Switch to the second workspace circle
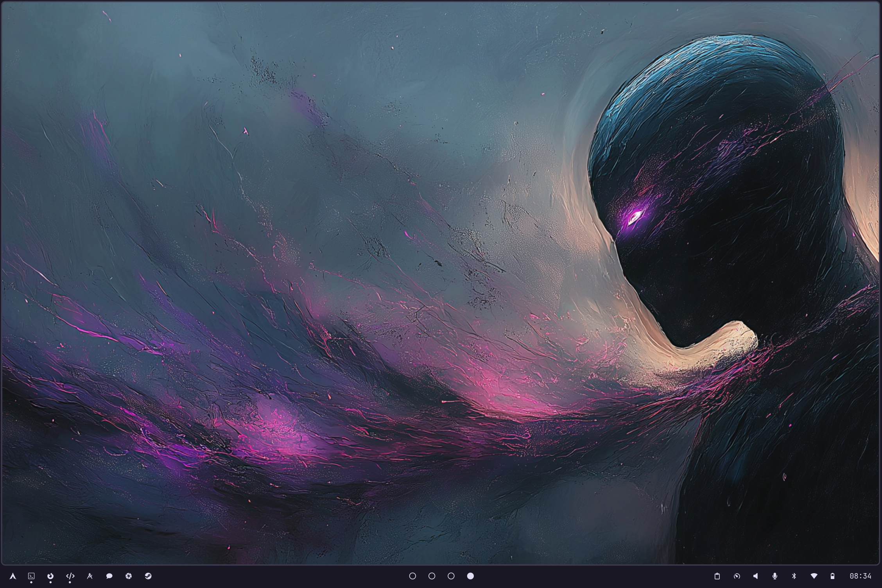Image resolution: width=882 pixels, height=588 pixels. coord(432,576)
